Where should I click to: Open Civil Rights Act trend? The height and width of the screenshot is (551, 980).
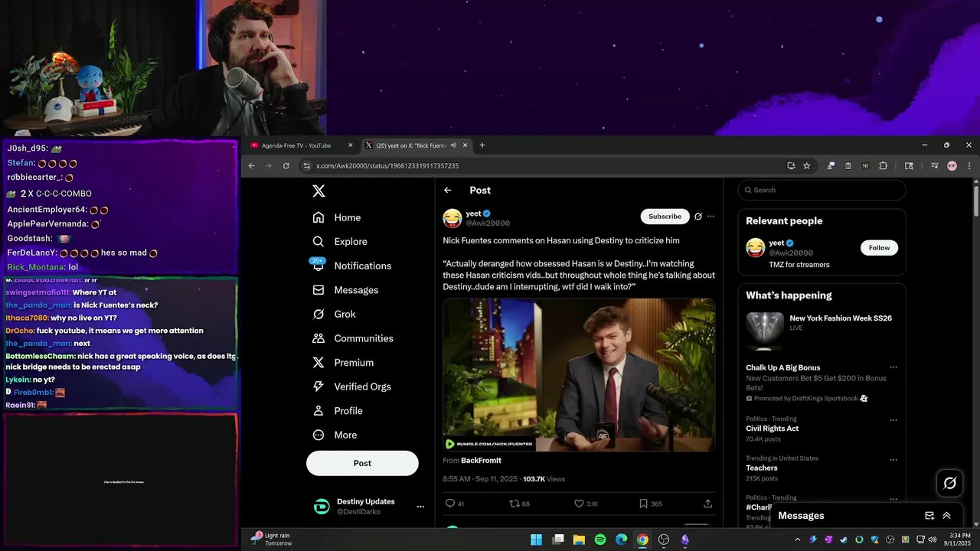[773, 429]
